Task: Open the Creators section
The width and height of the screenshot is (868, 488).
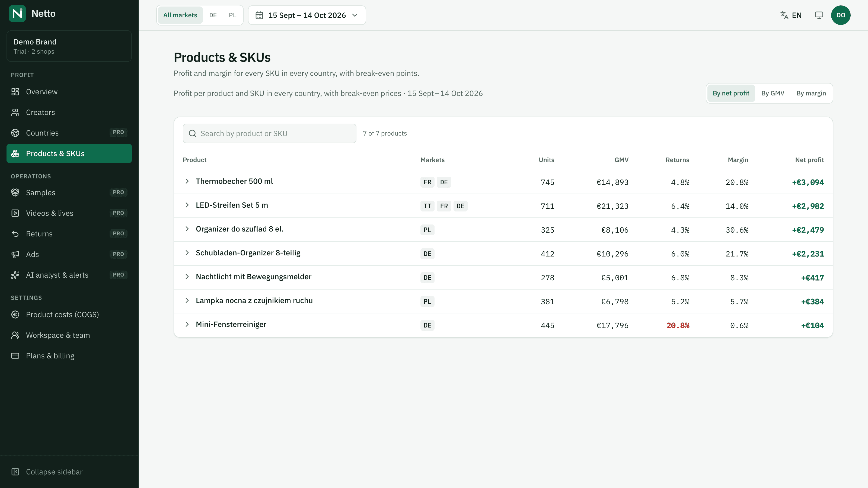Action: [69, 112]
